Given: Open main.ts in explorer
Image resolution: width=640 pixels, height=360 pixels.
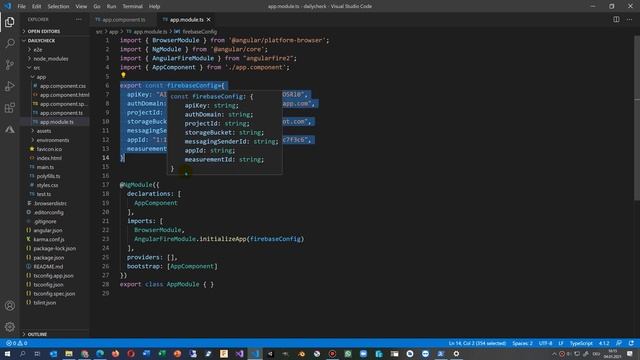Looking at the screenshot, I should [x=45, y=167].
